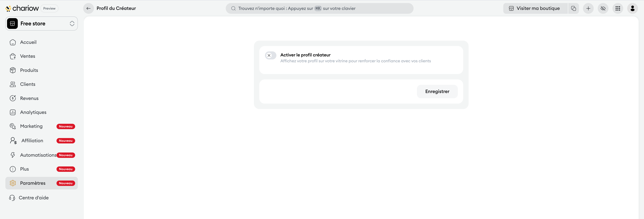Click Visiter ma boutique button

(535, 8)
